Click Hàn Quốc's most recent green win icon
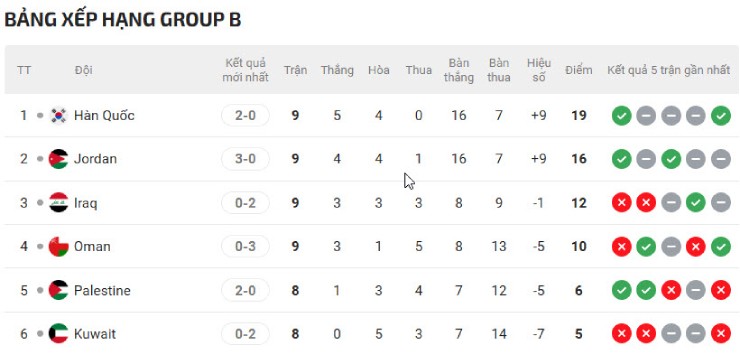The height and width of the screenshot is (364, 740). pos(622,116)
